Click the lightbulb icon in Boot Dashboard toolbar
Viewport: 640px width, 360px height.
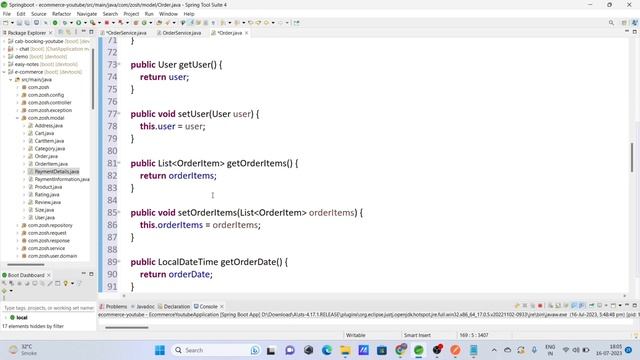(x=65, y=283)
